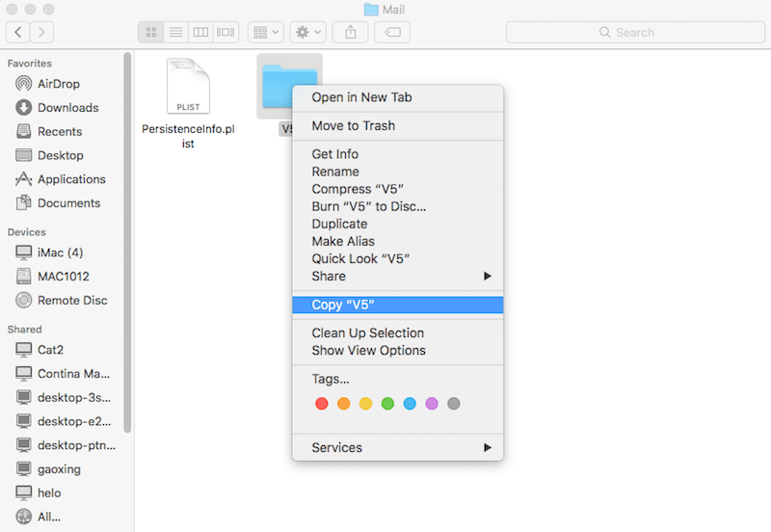Apply the green color tag

pyautogui.click(x=387, y=404)
